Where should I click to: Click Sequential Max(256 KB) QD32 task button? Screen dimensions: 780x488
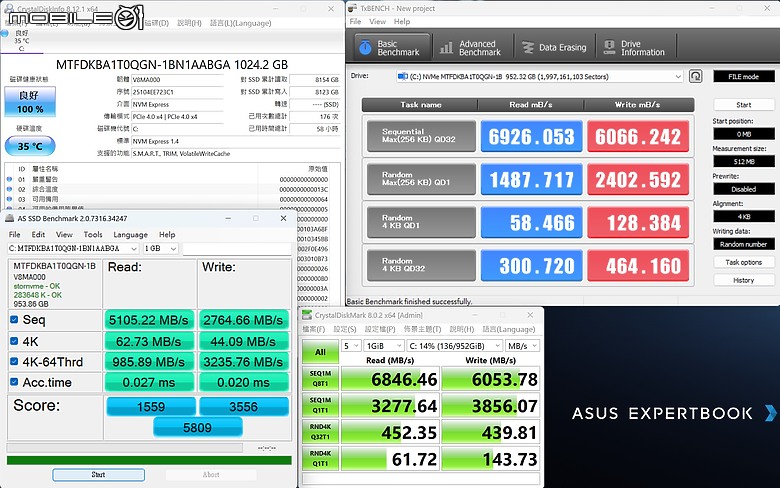coord(421,136)
